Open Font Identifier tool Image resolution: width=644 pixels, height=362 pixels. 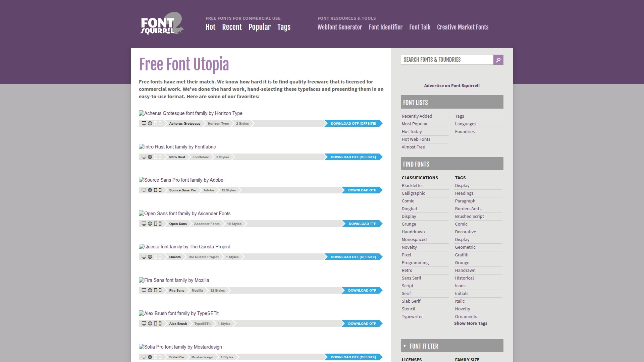click(386, 27)
